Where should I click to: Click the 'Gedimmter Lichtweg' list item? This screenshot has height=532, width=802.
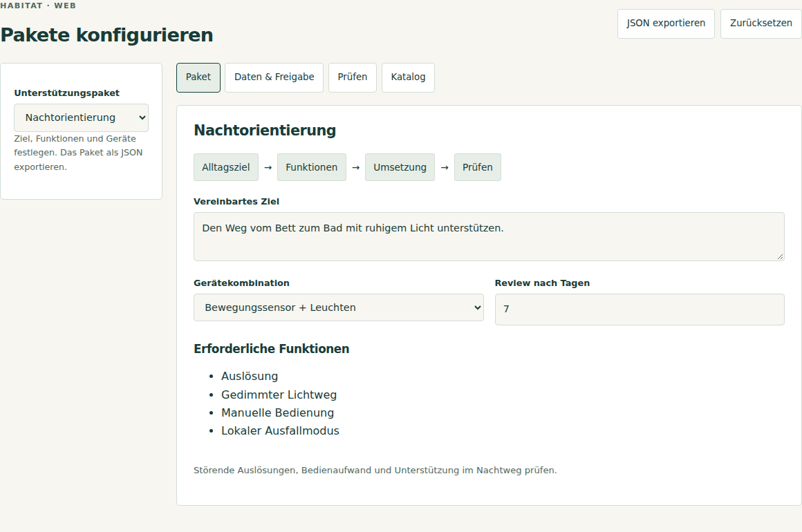pos(279,395)
